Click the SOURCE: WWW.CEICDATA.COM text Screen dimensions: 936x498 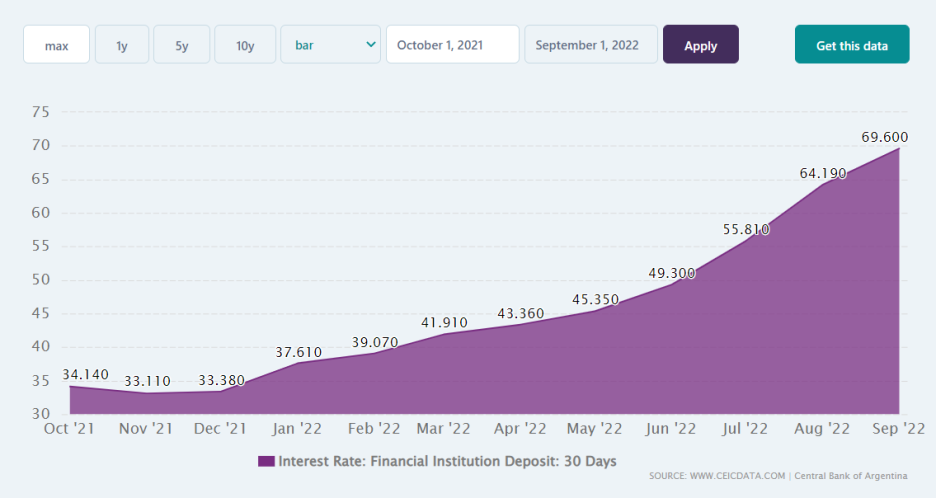(x=717, y=476)
